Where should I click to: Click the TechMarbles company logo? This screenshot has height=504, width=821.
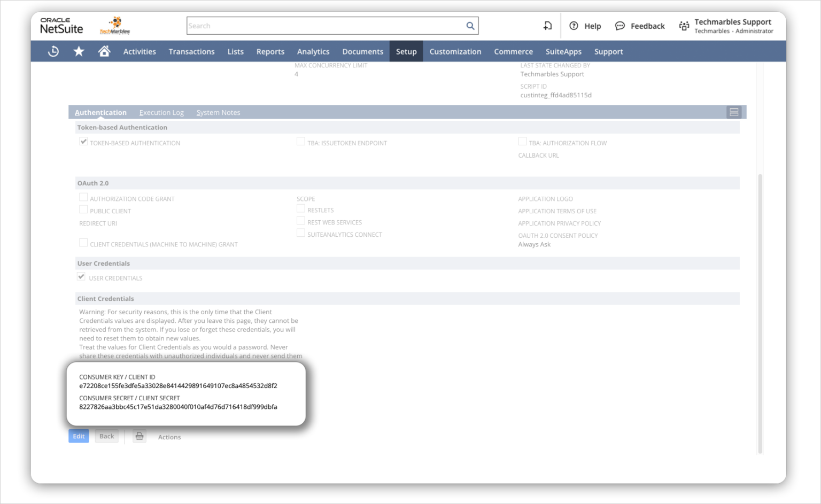[115, 26]
